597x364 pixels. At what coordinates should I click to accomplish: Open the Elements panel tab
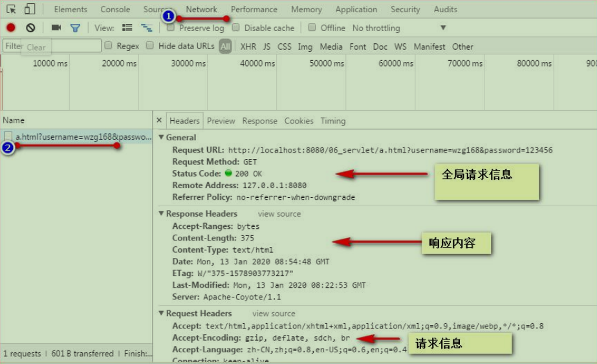pyautogui.click(x=71, y=9)
